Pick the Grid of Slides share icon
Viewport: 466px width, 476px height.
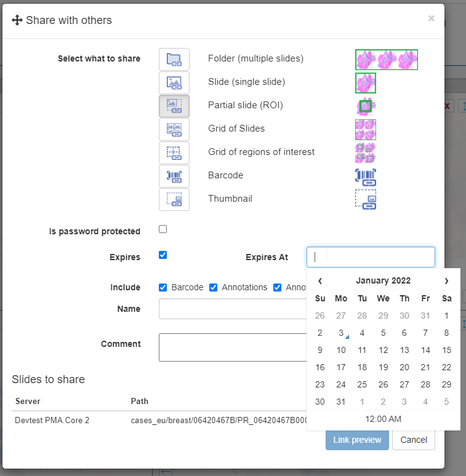pyautogui.click(x=174, y=129)
